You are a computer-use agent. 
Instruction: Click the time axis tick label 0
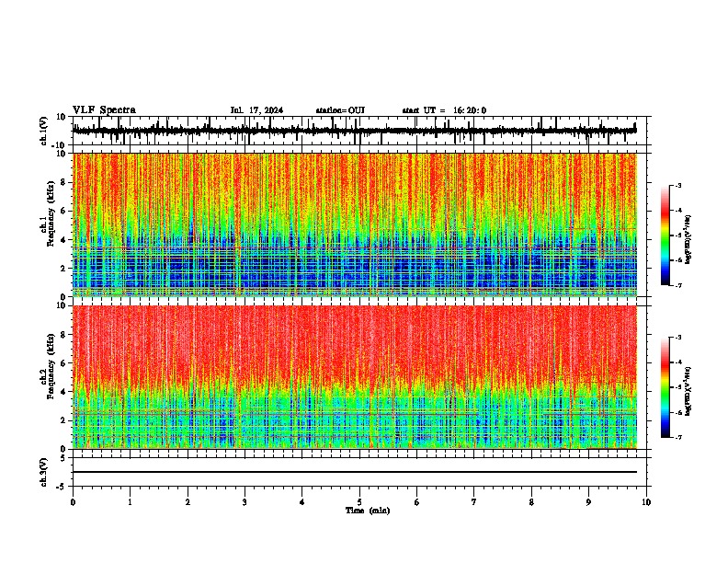coord(73,502)
